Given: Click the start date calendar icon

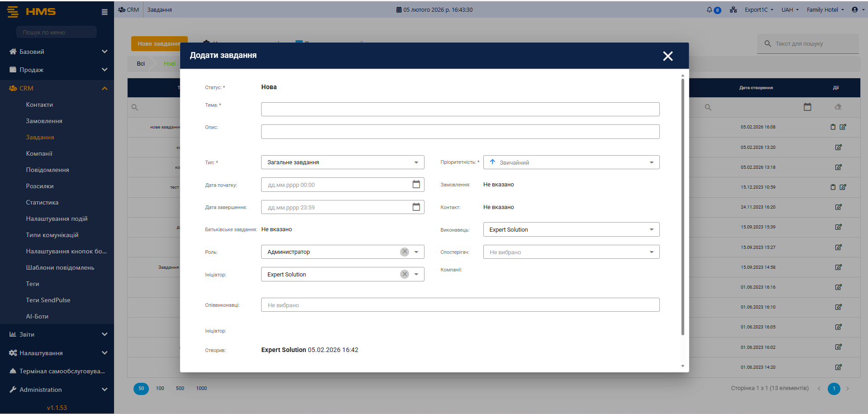Looking at the screenshot, I should [416, 184].
